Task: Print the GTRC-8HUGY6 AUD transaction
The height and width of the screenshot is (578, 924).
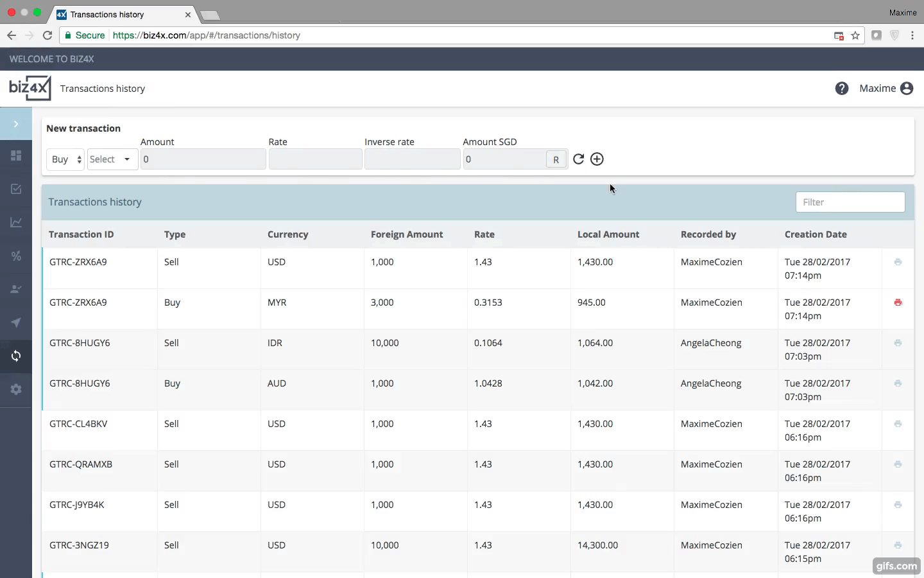Action: coord(898,383)
